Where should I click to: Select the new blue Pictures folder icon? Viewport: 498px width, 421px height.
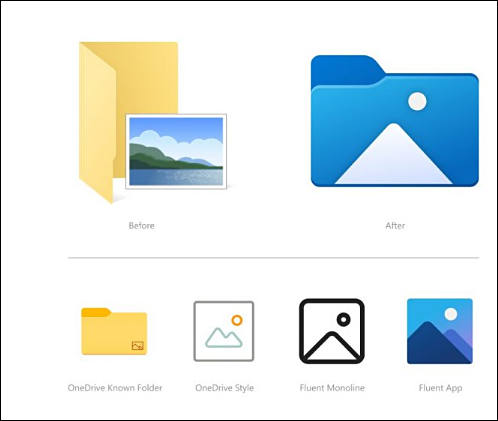[x=395, y=121]
